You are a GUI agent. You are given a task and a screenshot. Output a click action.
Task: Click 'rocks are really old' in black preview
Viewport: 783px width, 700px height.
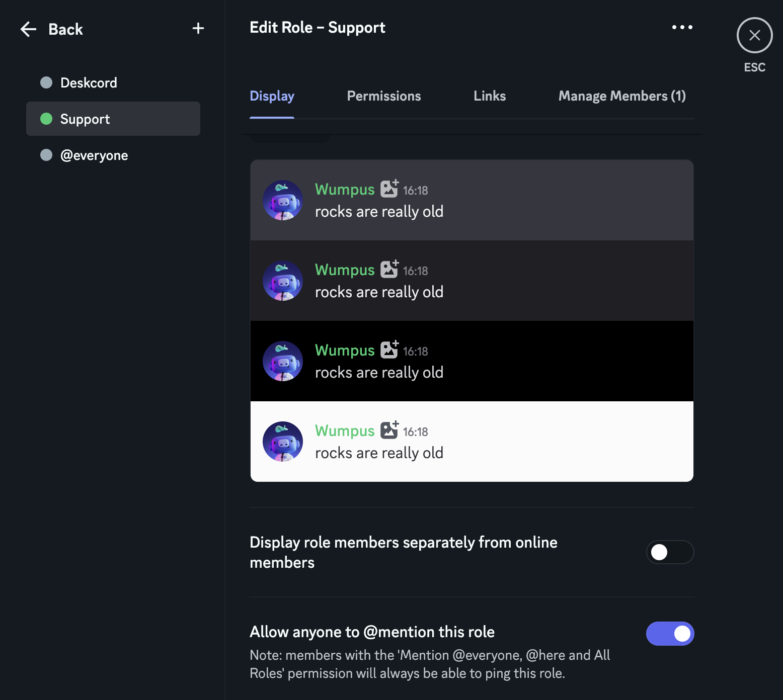click(379, 373)
